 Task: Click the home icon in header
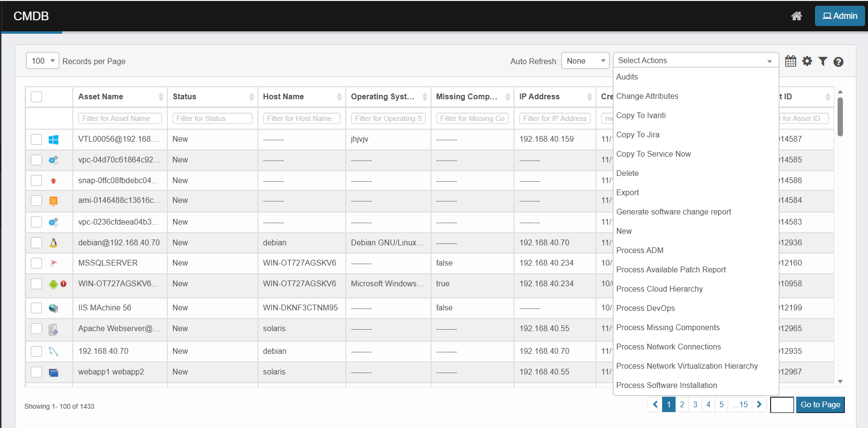pyautogui.click(x=796, y=16)
